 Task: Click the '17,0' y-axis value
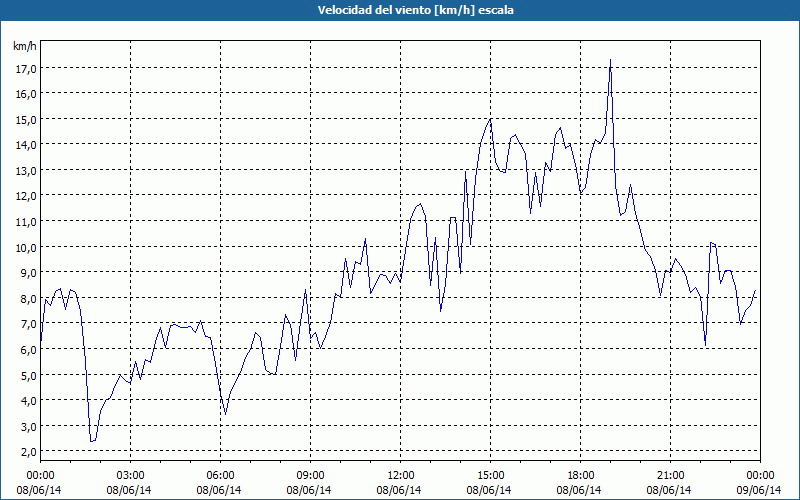(x=26, y=68)
